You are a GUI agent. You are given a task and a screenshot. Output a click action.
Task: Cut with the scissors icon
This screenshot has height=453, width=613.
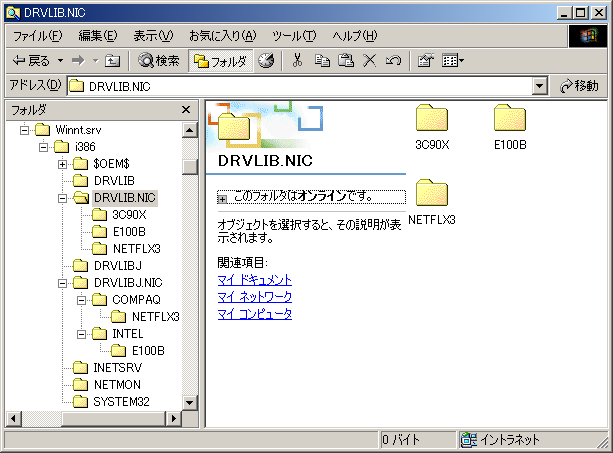pos(298,61)
